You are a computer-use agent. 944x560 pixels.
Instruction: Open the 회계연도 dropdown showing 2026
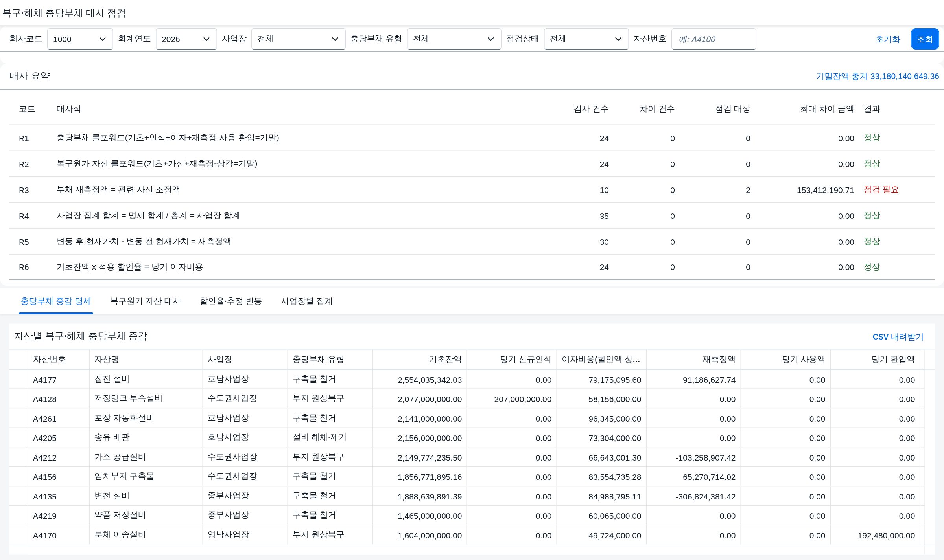pyautogui.click(x=186, y=39)
